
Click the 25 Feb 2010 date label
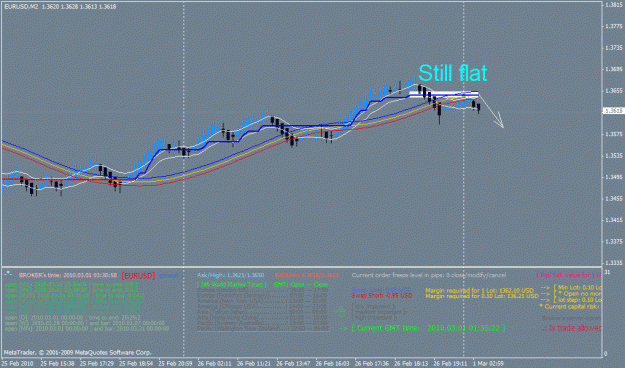[18, 364]
